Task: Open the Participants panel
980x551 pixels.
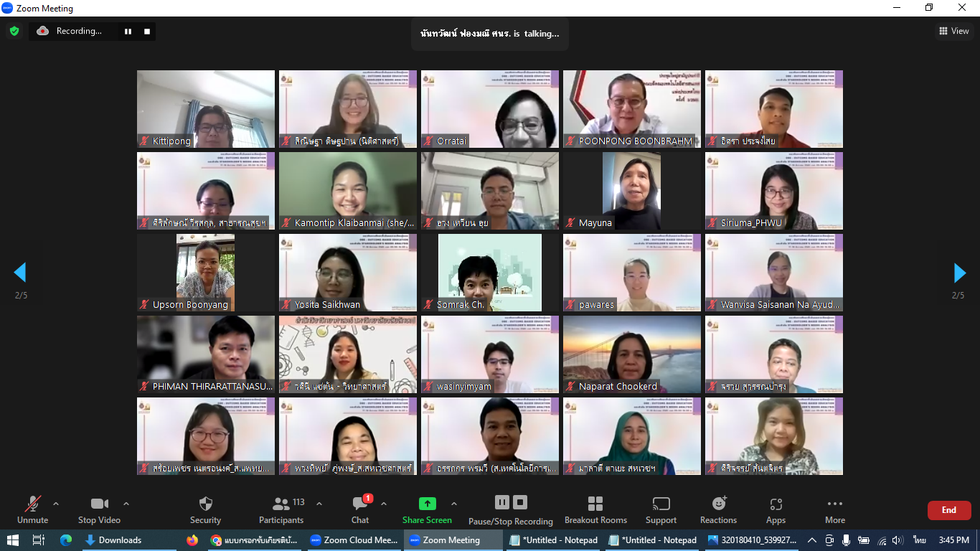Action: [x=281, y=510]
